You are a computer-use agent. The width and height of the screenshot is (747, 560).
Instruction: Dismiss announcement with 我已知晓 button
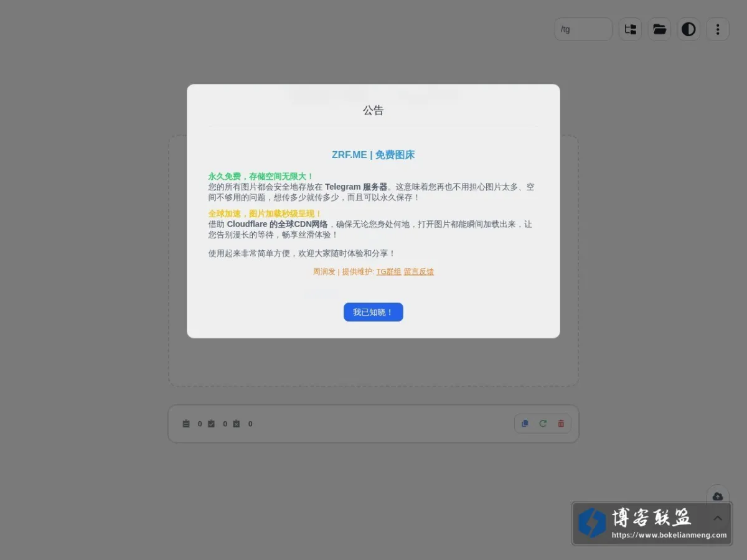[373, 312]
